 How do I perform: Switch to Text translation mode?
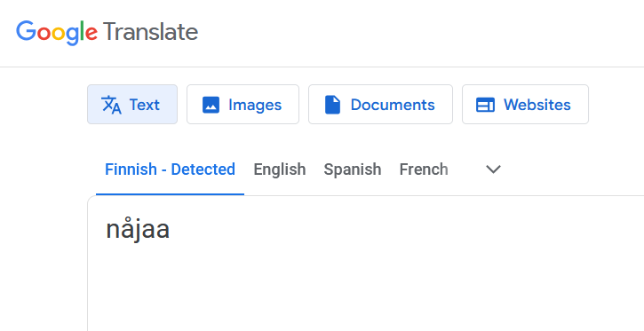pos(132,104)
